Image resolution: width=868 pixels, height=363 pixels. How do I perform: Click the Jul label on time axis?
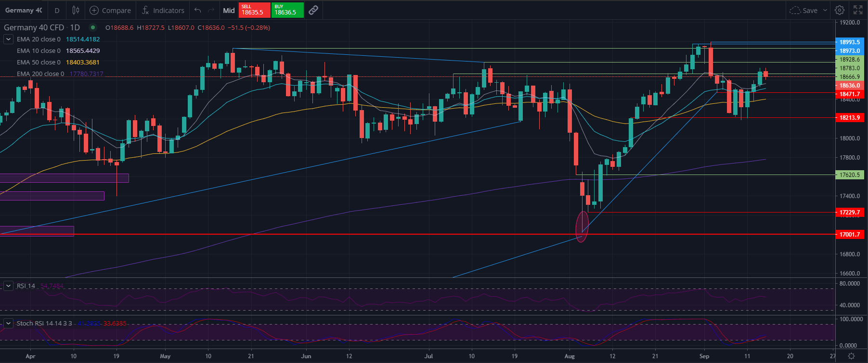(428, 356)
